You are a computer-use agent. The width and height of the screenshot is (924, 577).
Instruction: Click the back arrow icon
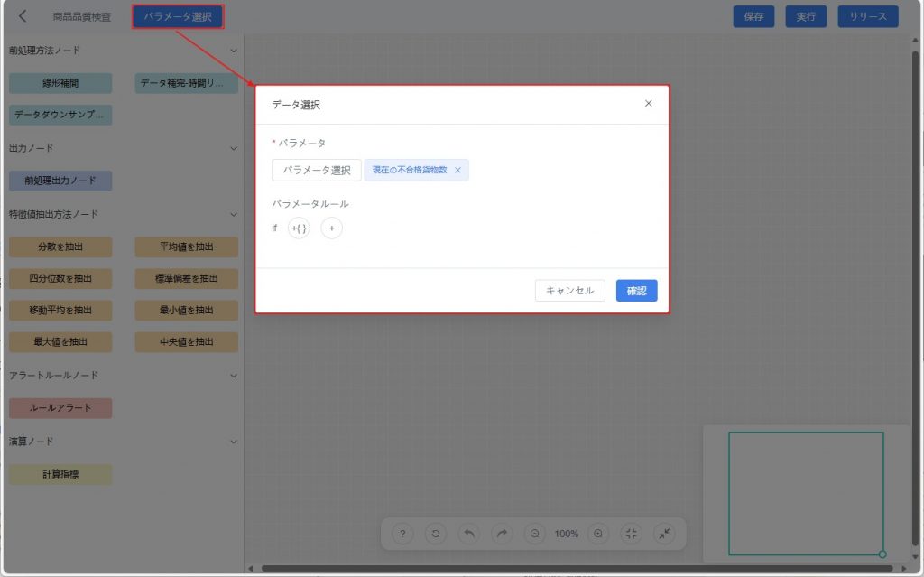click(x=23, y=16)
